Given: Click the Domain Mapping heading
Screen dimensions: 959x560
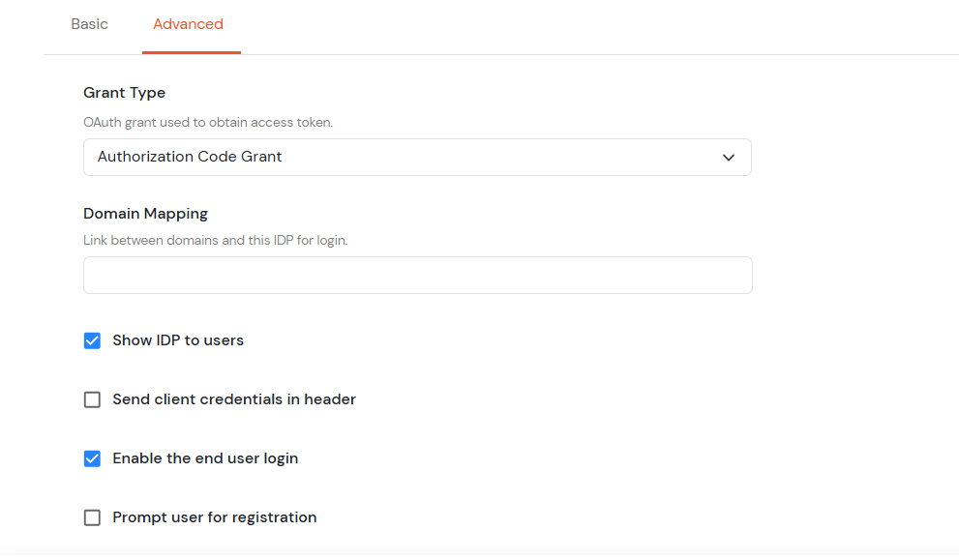Looking at the screenshot, I should 145,213.
